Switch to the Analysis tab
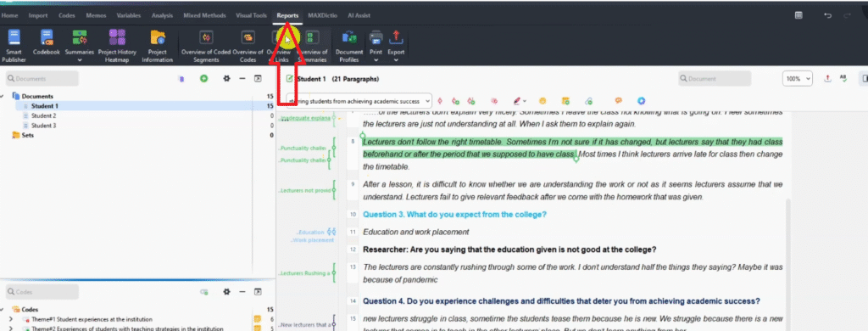The height and width of the screenshot is (331, 868). click(x=162, y=15)
